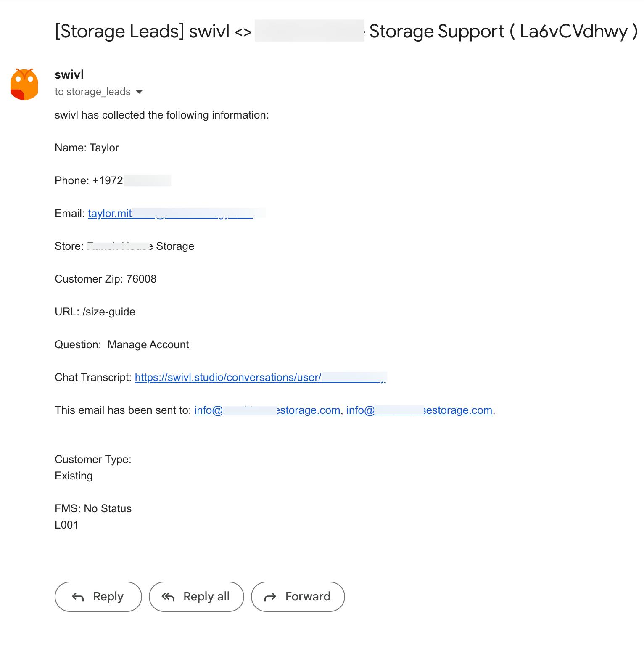The width and height of the screenshot is (644, 656).
Task: Click the Question Manage Account line
Action: 122,345
